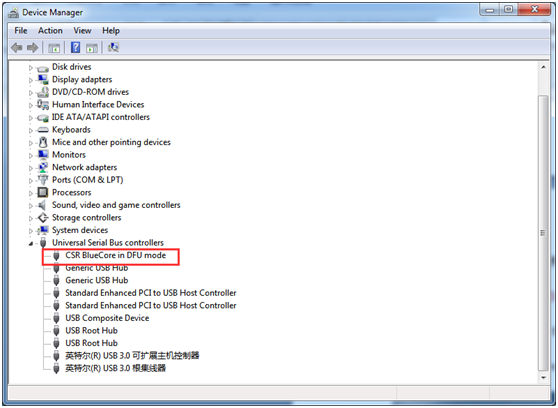
Task: Expand the Ports (COM & LPT) node
Action: click(x=31, y=181)
